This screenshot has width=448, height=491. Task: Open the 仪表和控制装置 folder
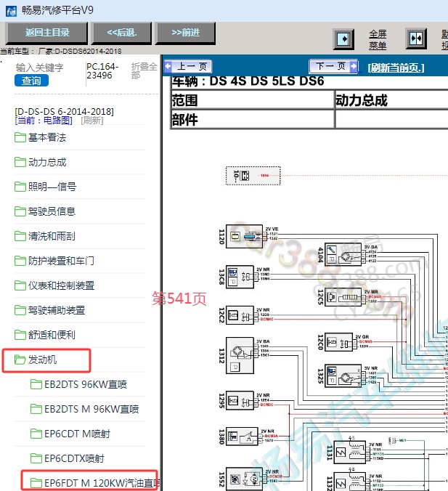tap(61, 285)
